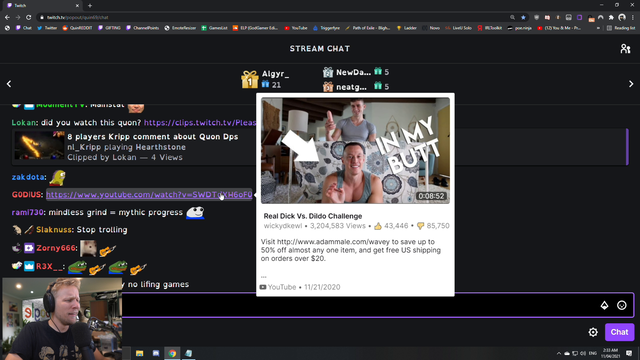640x360 pixels.
Task: Open Chrome three-dot menu
Action: [633, 18]
